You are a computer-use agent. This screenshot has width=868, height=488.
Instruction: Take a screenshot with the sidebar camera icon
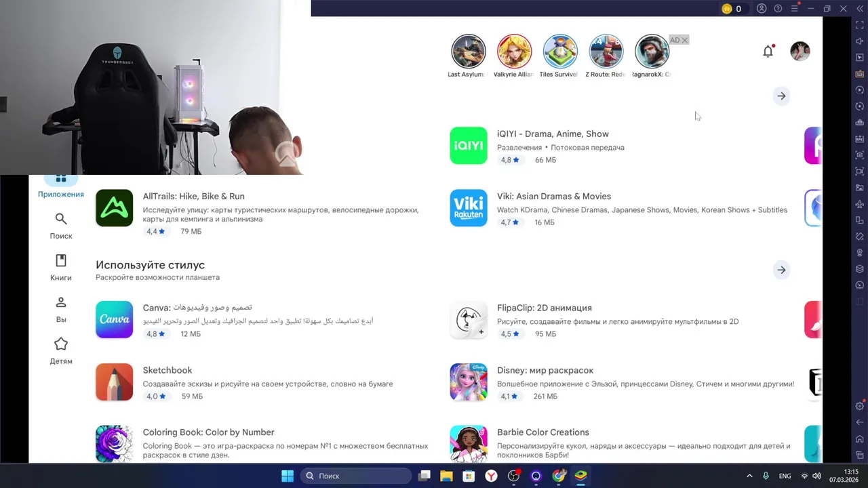click(x=860, y=155)
